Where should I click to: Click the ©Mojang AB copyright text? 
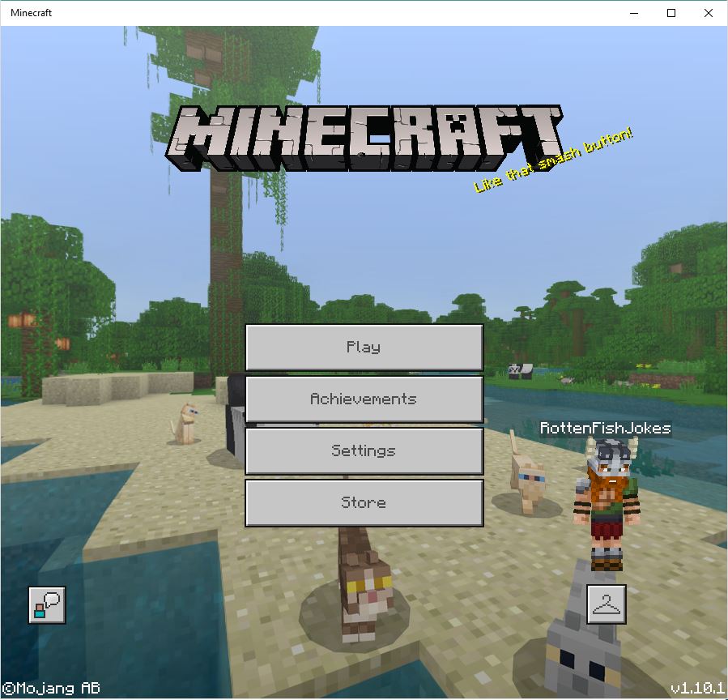(51, 689)
